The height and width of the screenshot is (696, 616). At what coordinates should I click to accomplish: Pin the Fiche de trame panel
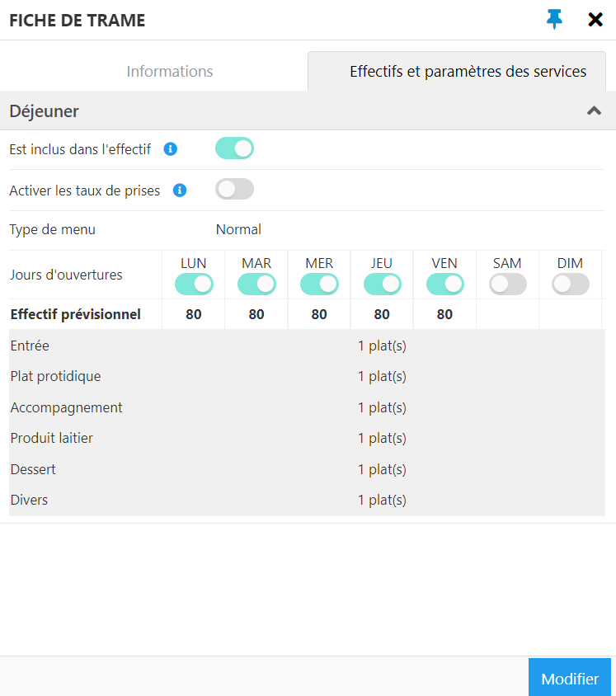554,20
